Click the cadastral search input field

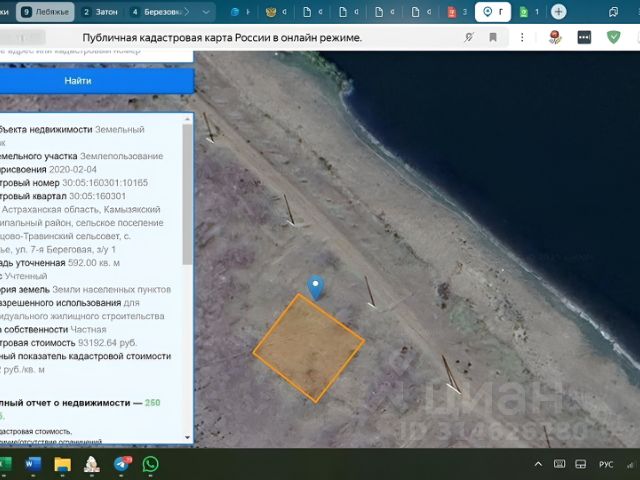pyautogui.click(x=96, y=55)
